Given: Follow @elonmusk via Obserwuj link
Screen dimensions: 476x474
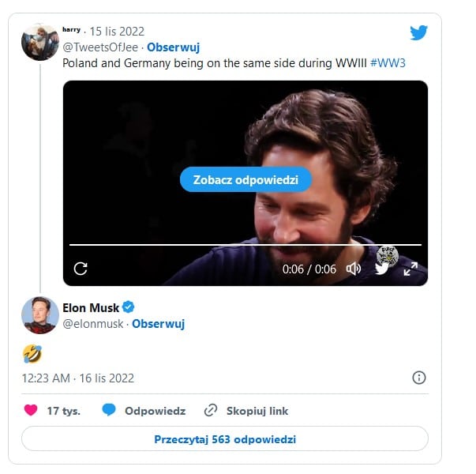Looking at the screenshot, I should click(x=158, y=324).
